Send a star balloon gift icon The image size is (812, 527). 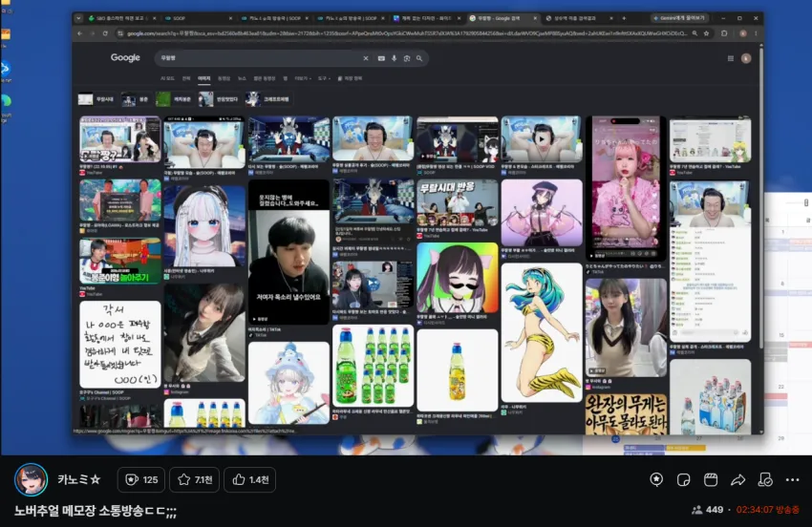click(x=656, y=480)
